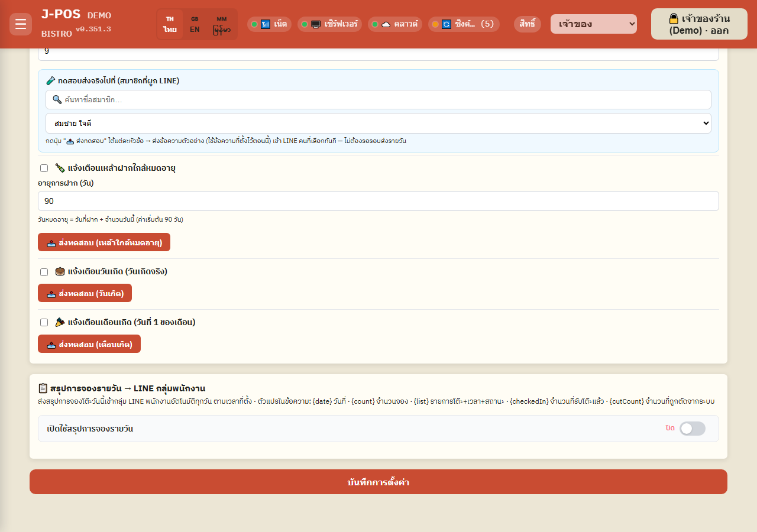Click the save settings button บันทึกการตั้งค่า
Viewport: 757px width, 532px height.
tap(378, 482)
